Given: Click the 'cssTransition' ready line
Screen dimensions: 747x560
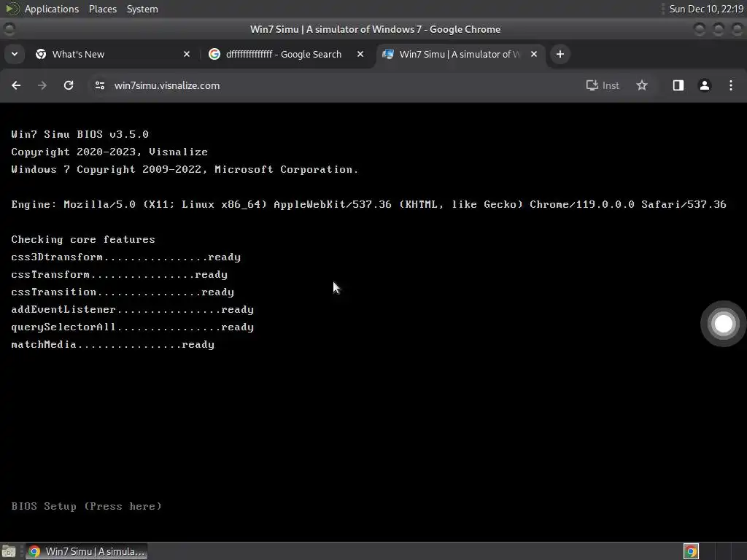Looking at the screenshot, I should tap(123, 292).
